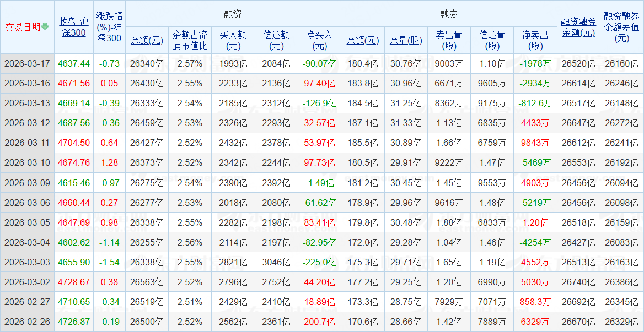Select the date cell 2026-02-27
The width and height of the screenshot is (644, 332).
tap(27, 302)
